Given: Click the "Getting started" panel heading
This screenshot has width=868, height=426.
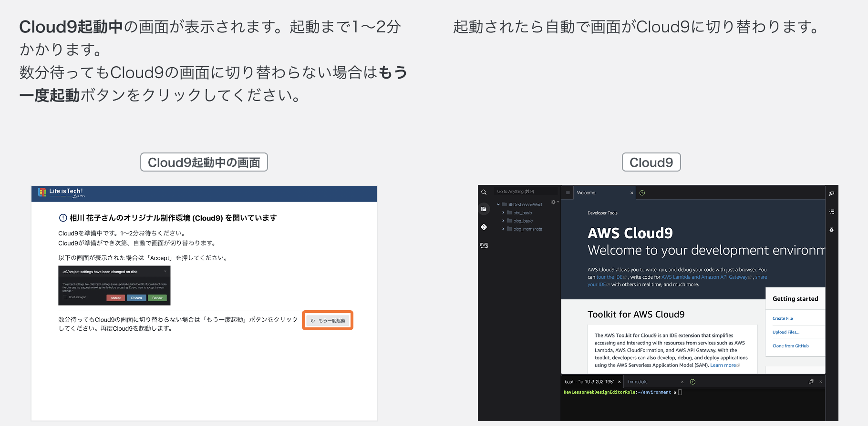Looking at the screenshot, I should pos(795,299).
